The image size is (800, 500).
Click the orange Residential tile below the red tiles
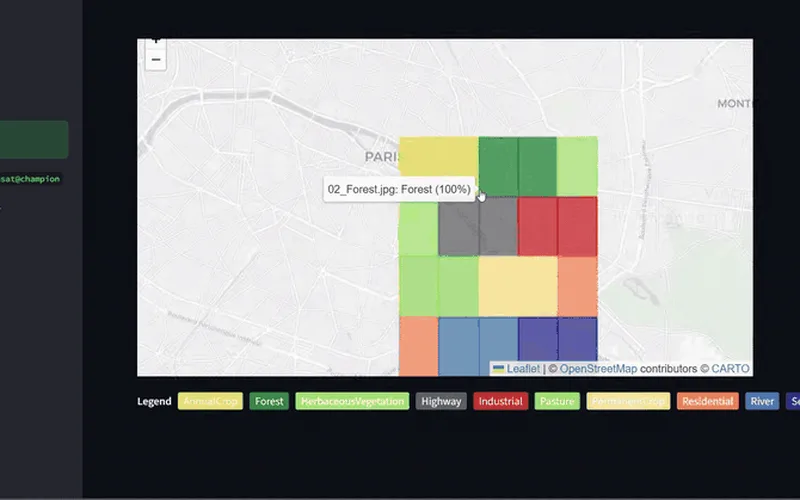pos(578,286)
